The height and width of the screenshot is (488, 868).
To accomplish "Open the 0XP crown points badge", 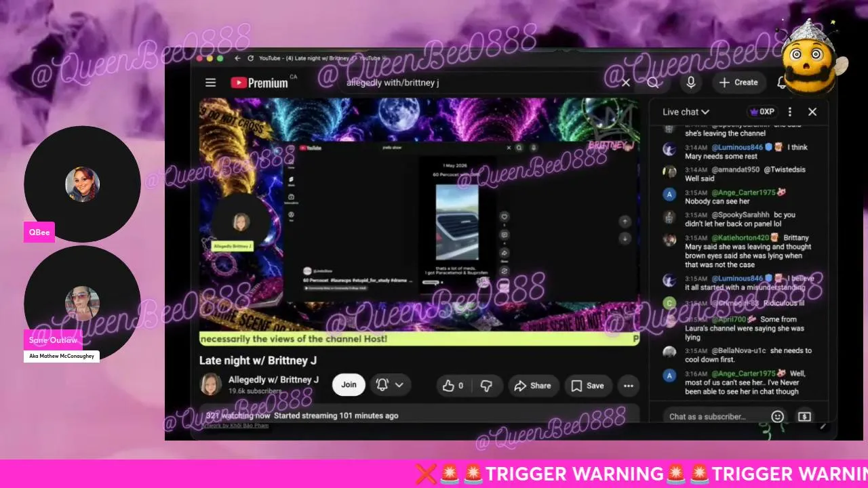I will click(762, 112).
